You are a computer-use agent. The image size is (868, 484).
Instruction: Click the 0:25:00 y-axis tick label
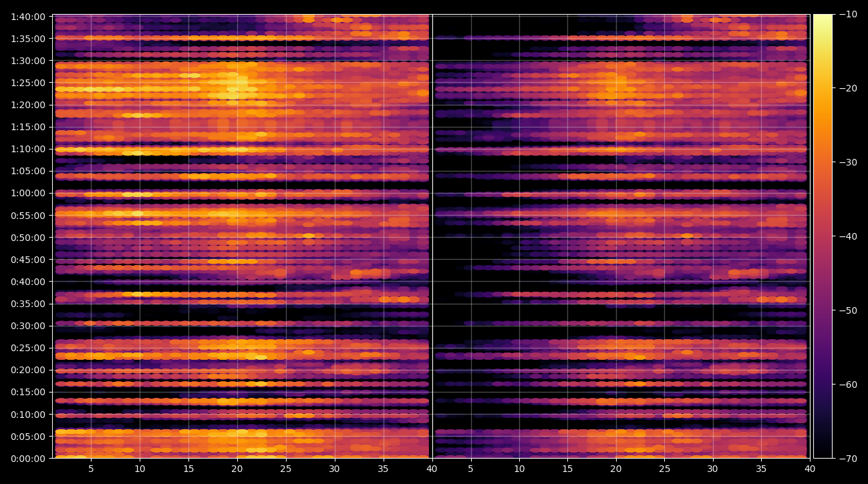pos(29,348)
